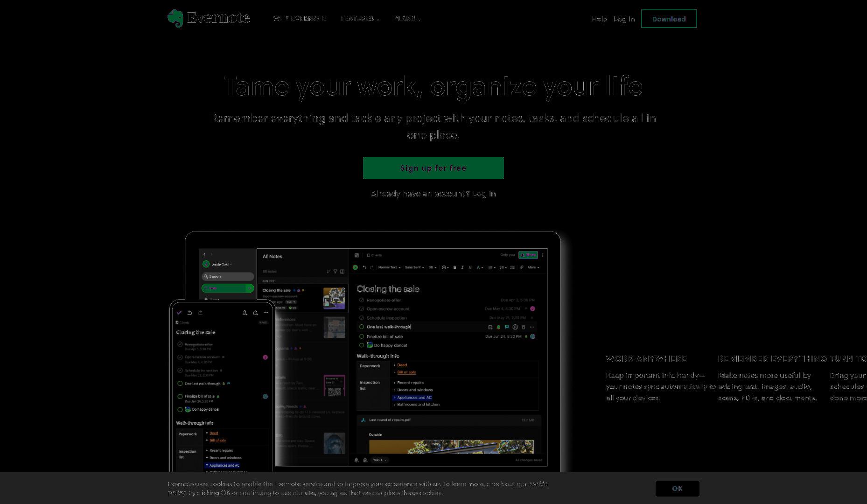Click view layout icon in All Notes header
The image size is (867, 504).
pos(342,271)
